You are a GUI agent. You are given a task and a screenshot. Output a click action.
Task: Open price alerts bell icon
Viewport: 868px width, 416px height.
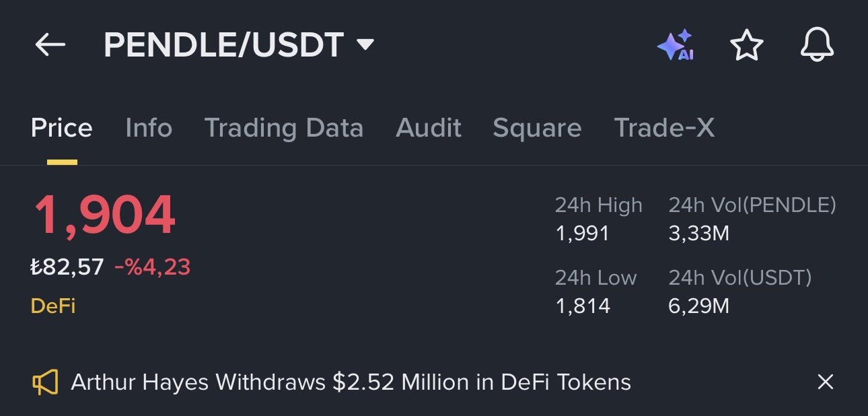pyautogui.click(x=817, y=46)
